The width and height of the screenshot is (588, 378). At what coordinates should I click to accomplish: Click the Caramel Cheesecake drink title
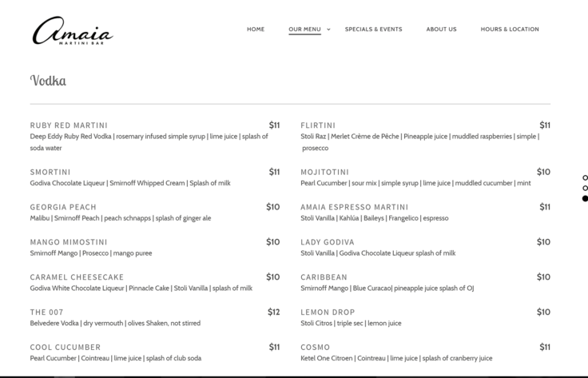77,277
